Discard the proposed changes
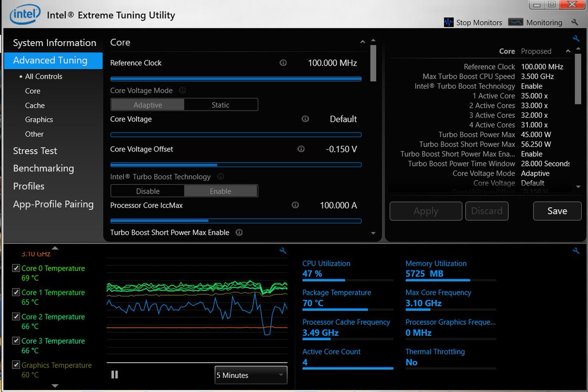 (487, 211)
